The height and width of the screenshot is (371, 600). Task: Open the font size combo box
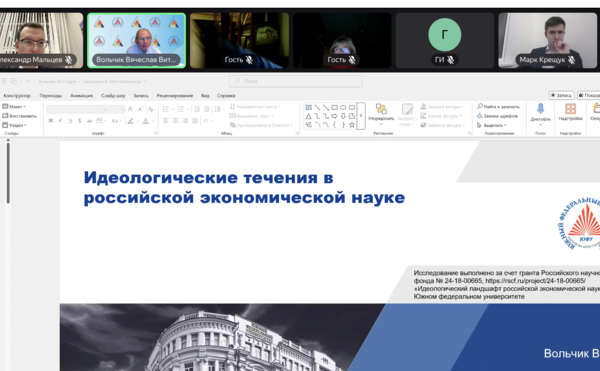[x=117, y=109]
